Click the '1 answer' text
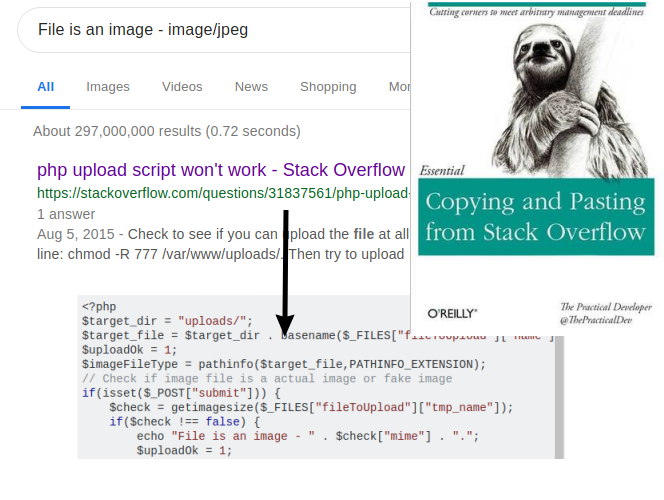664x500 pixels. tap(66, 214)
